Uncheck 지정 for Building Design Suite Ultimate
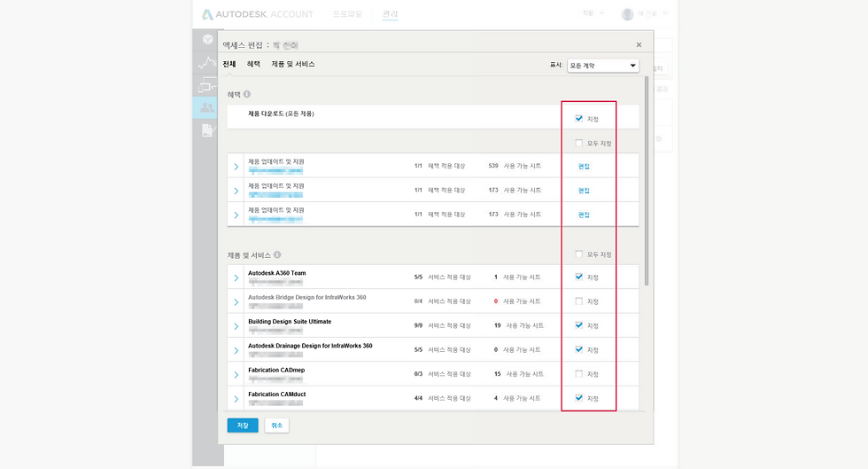Screen dimensions: 868x469 coord(579,325)
